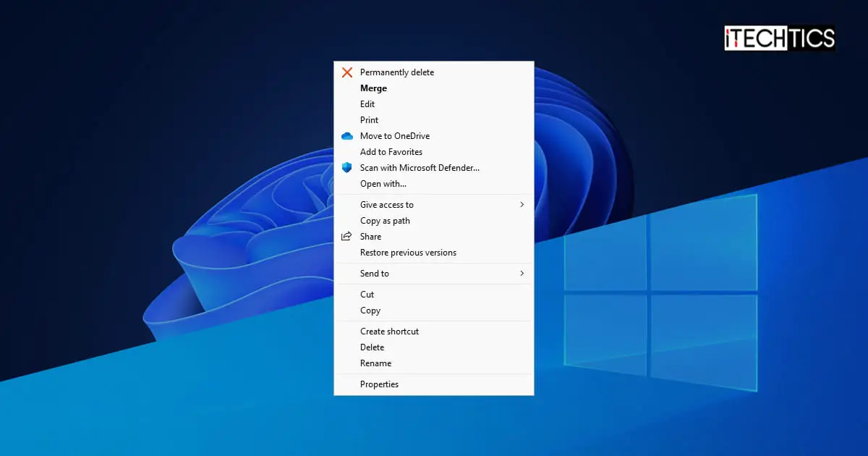Choose Scan with Microsoft Defender
The image size is (868, 456).
434,168
